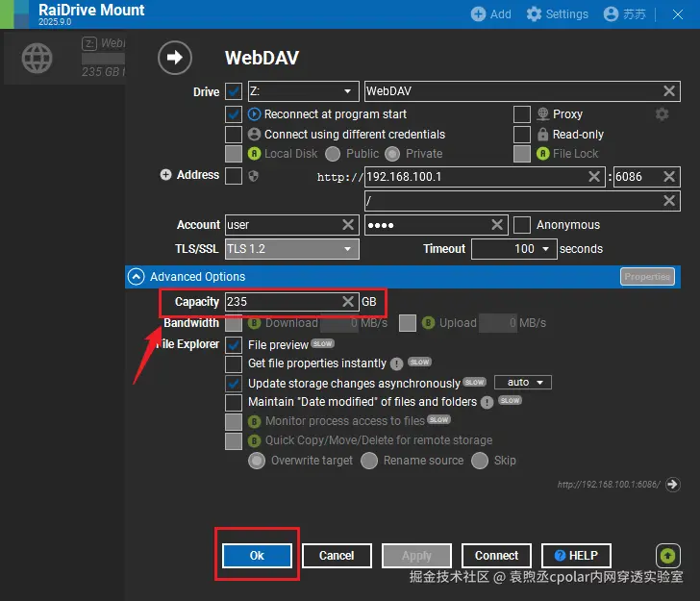This screenshot has height=601, width=700.
Task: Click the Read-only lock icon
Action: pos(542,135)
